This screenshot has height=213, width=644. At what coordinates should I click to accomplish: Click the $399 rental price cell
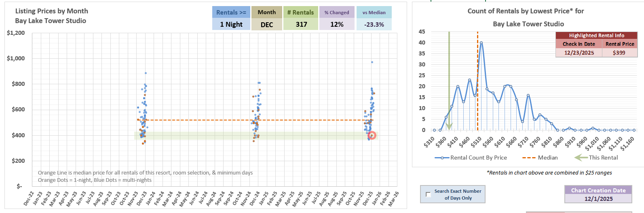(x=619, y=53)
